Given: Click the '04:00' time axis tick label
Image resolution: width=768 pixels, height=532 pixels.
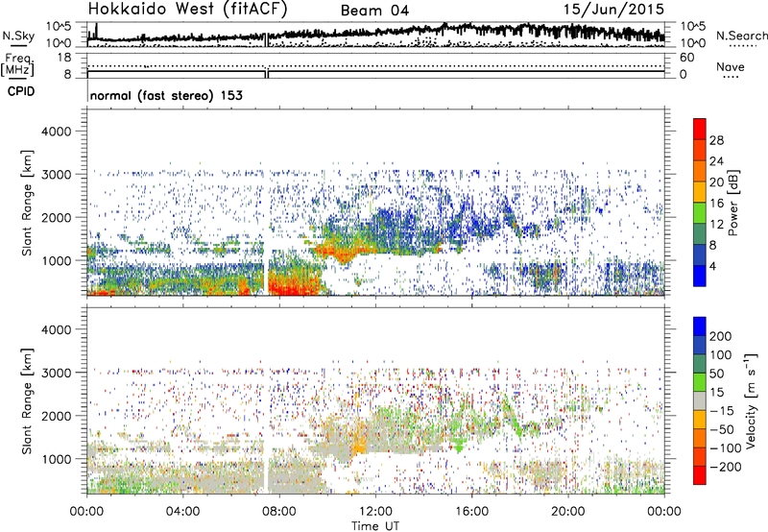Looking at the screenshot, I should point(182,512).
